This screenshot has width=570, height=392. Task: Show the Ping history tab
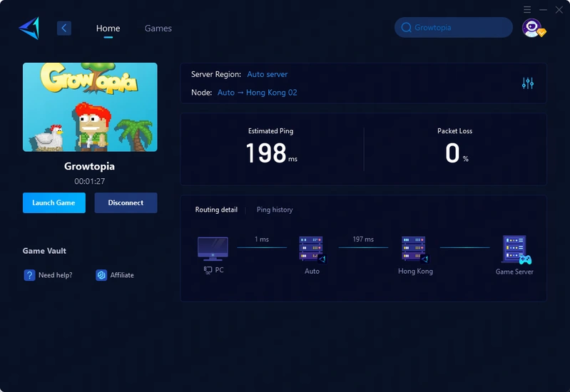click(275, 210)
